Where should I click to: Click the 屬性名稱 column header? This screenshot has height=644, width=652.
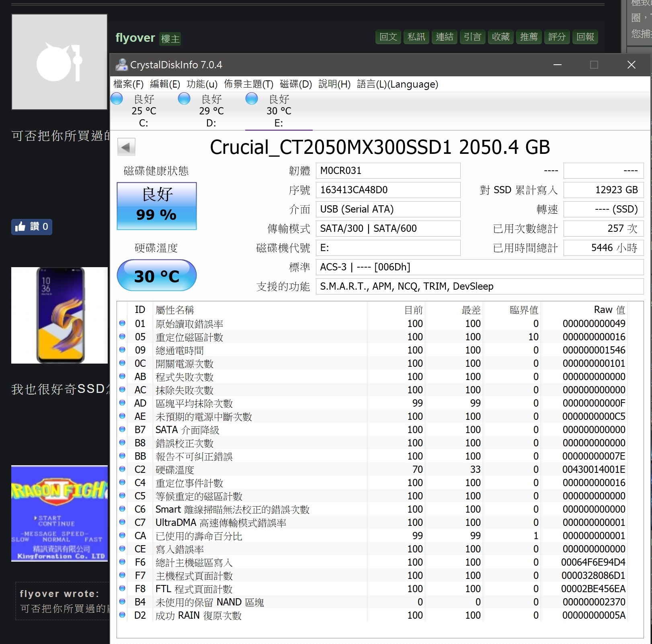(175, 310)
